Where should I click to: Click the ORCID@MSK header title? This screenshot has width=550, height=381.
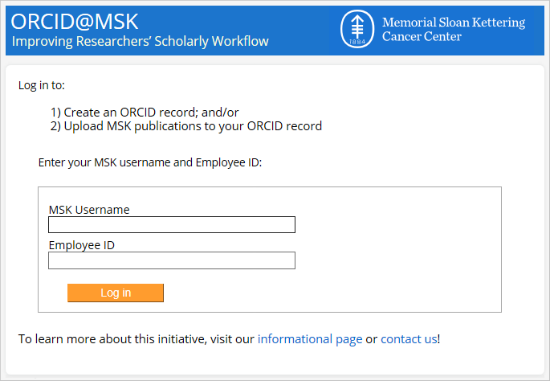[x=74, y=21]
